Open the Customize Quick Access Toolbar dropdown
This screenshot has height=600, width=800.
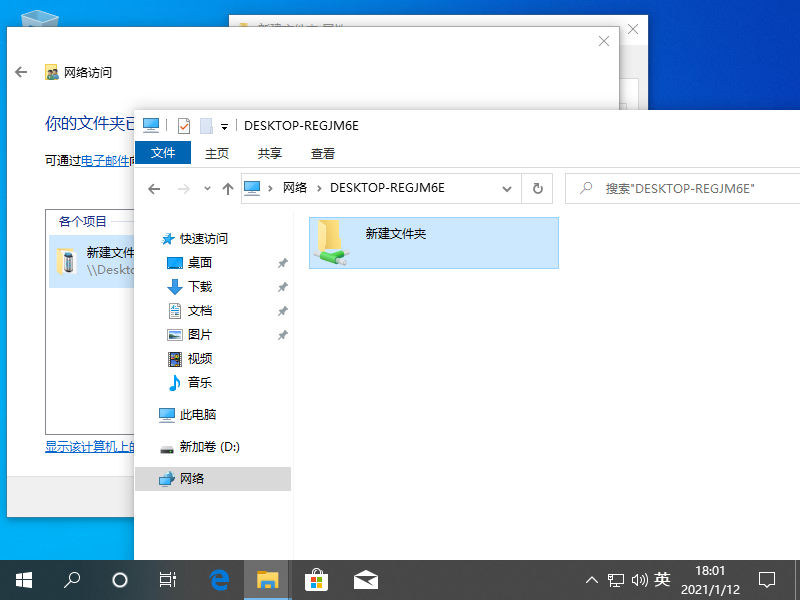point(224,126)
